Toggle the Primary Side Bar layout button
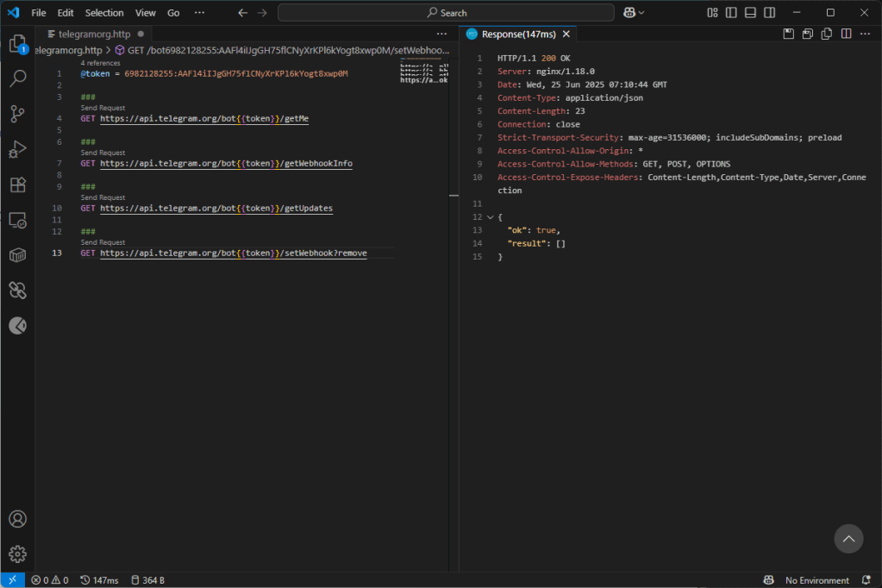Image resolution: width=882 pixels, height=588 pixels. [731, 13]
